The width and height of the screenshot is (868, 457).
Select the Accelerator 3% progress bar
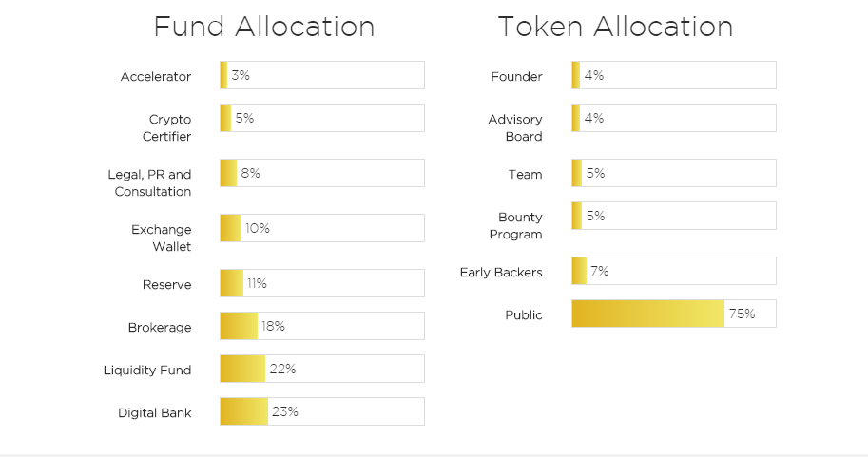(x=321, y=75)
